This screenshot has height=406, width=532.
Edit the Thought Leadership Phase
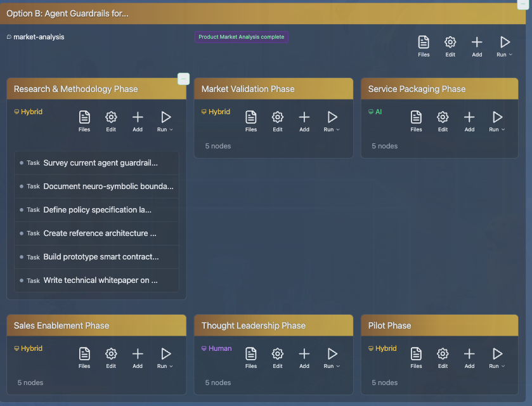pyautogui.click(x=278, y=358)
